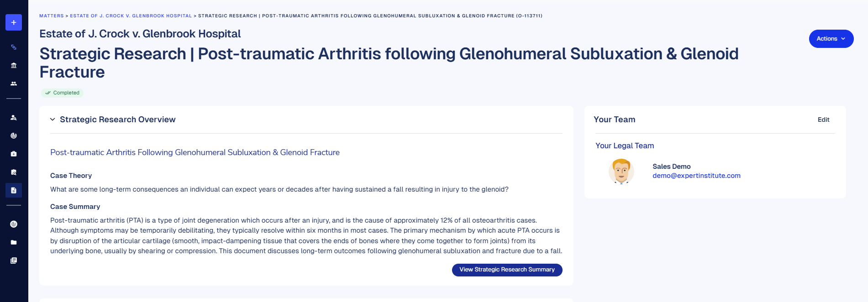Open Estate of J. Crock breadcrumb link
The height and width of the screenshot is (302, 868).
point(131,16)
